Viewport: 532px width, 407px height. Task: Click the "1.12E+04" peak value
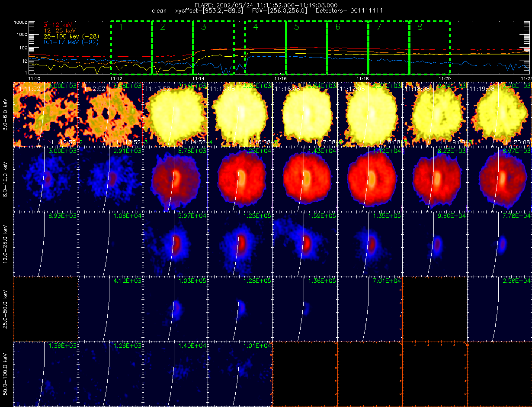pyautogui.click(x=387, y=151)
